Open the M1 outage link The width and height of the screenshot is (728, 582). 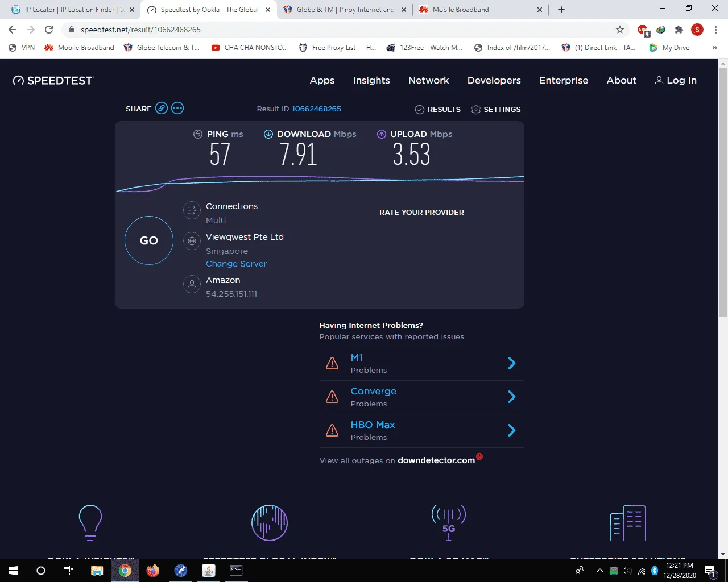pos(357,357)
